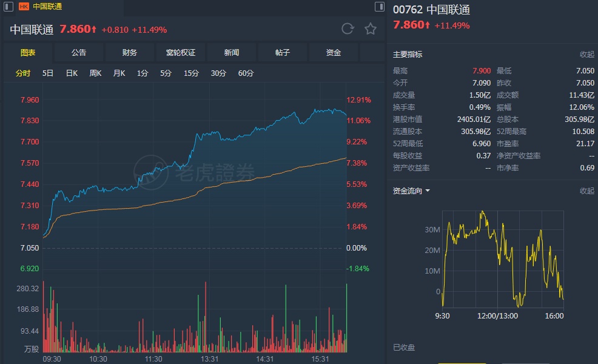Screen dimensions: 598x364
Task: Click the 最高 value 7.900
Action: click(x=482, y=71)
